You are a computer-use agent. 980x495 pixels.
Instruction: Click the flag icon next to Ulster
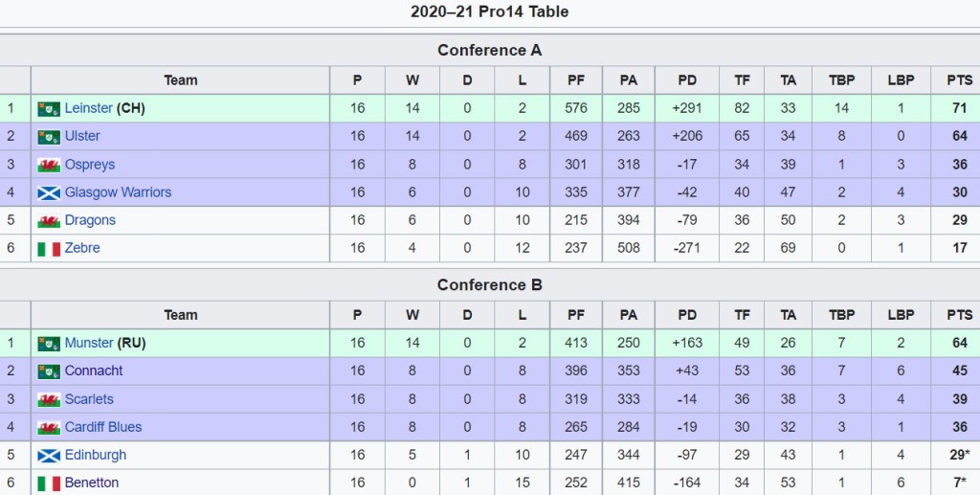point(49,137)
